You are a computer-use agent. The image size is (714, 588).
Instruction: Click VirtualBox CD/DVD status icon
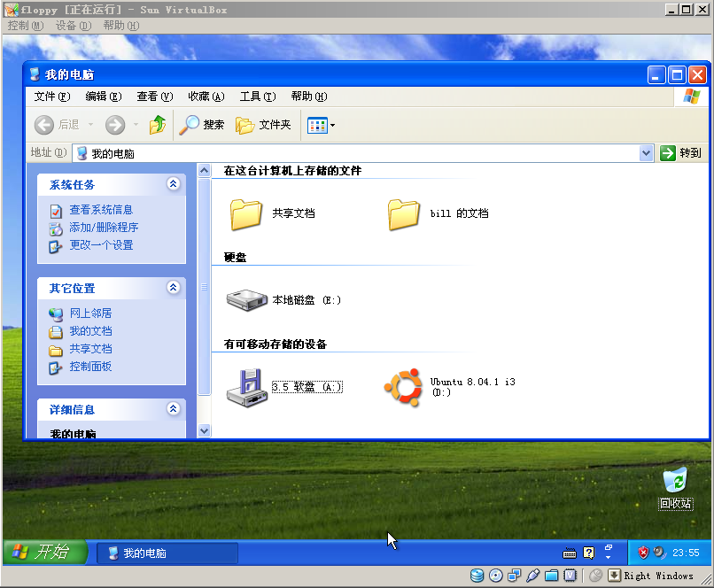point(496,576)
